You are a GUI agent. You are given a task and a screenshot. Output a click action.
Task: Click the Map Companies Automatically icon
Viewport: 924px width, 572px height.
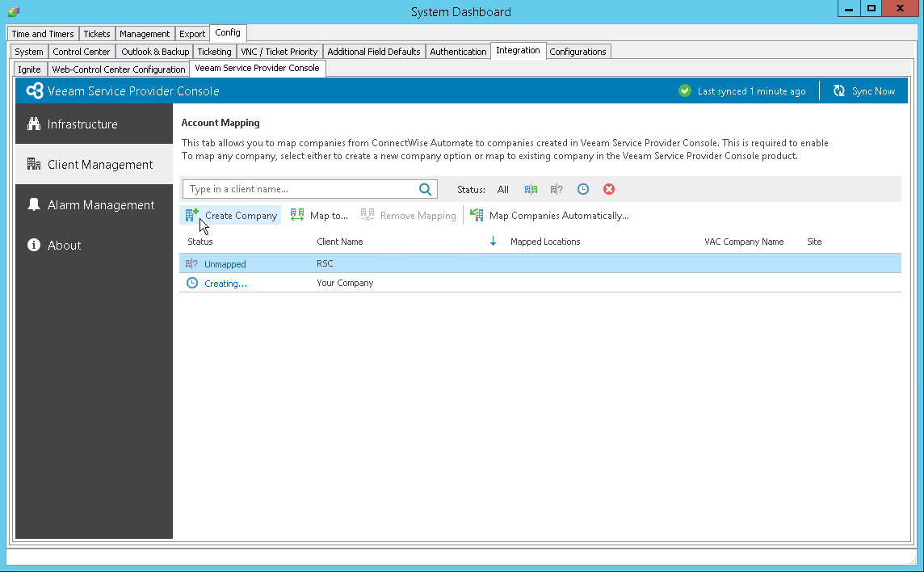[x=477, y=215]
